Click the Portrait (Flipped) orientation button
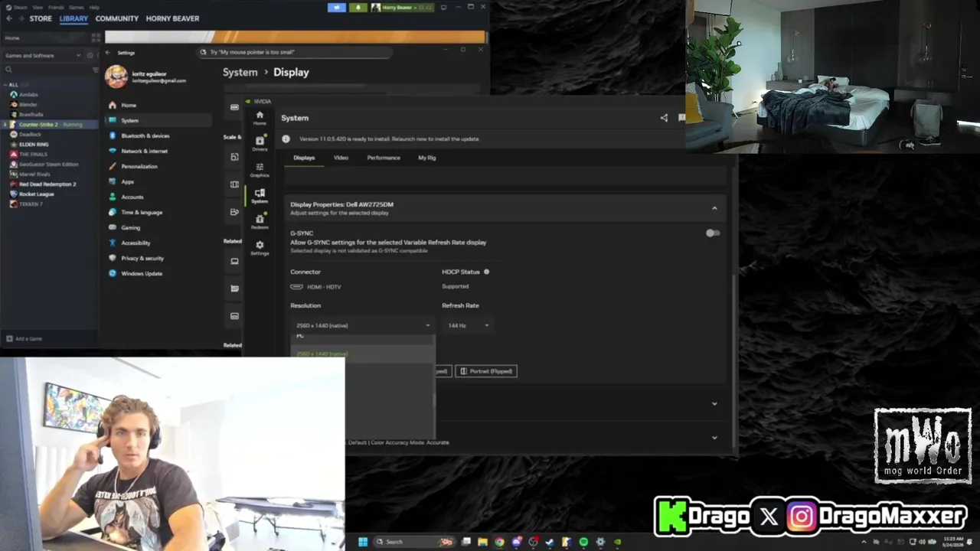The image size is (980, 551). tap(486, 371)
